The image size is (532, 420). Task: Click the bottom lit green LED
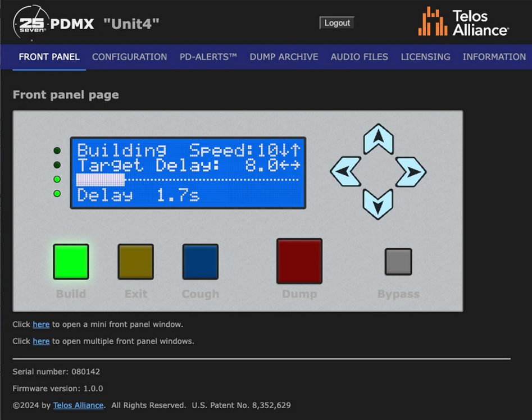click(x=57, y=194)
